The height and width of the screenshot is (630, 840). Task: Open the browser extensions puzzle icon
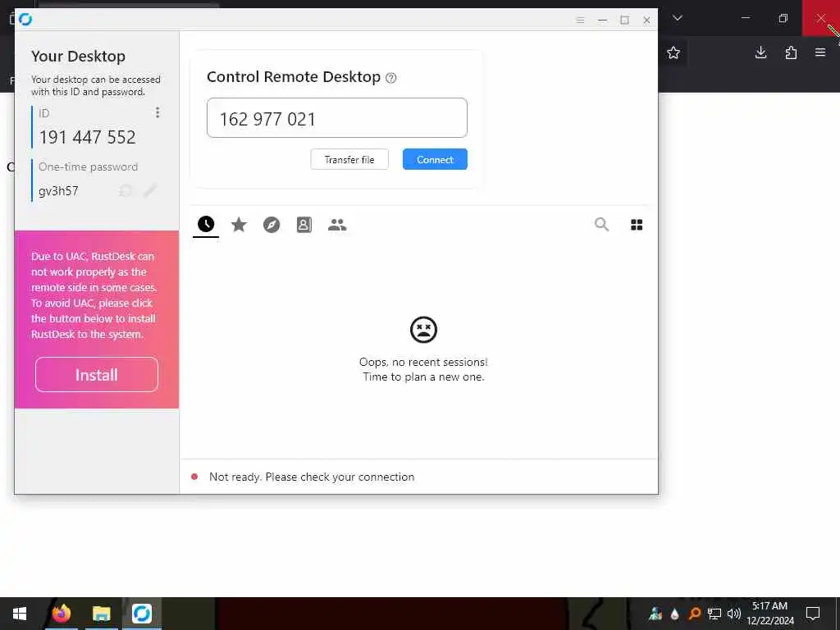(791, 52)
